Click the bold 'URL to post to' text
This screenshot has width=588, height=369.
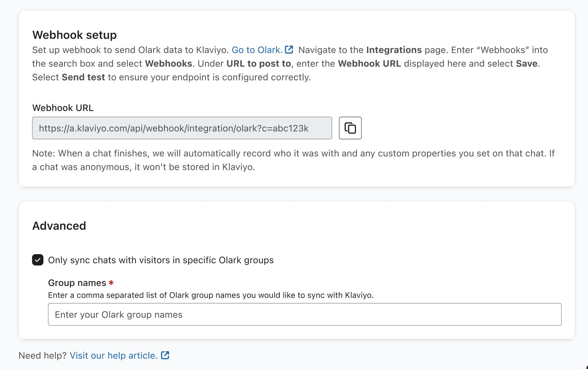coord(259,63)
